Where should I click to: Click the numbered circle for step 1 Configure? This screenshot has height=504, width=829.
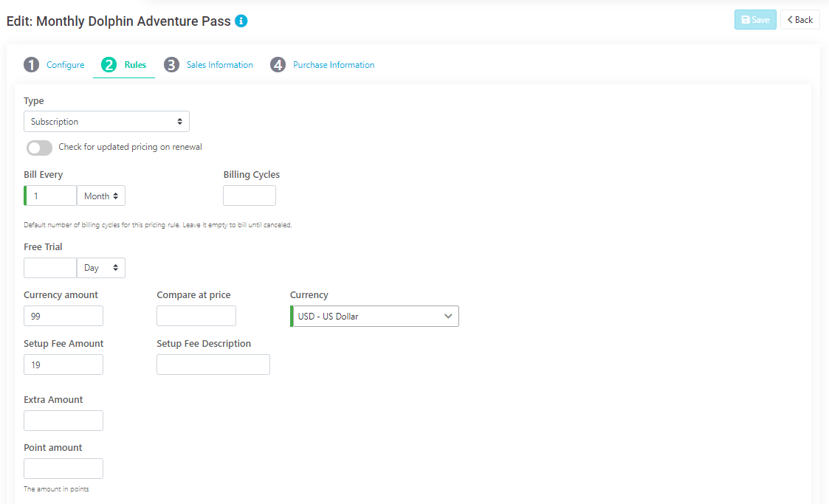pyautogui.click(x=31, y=64)
